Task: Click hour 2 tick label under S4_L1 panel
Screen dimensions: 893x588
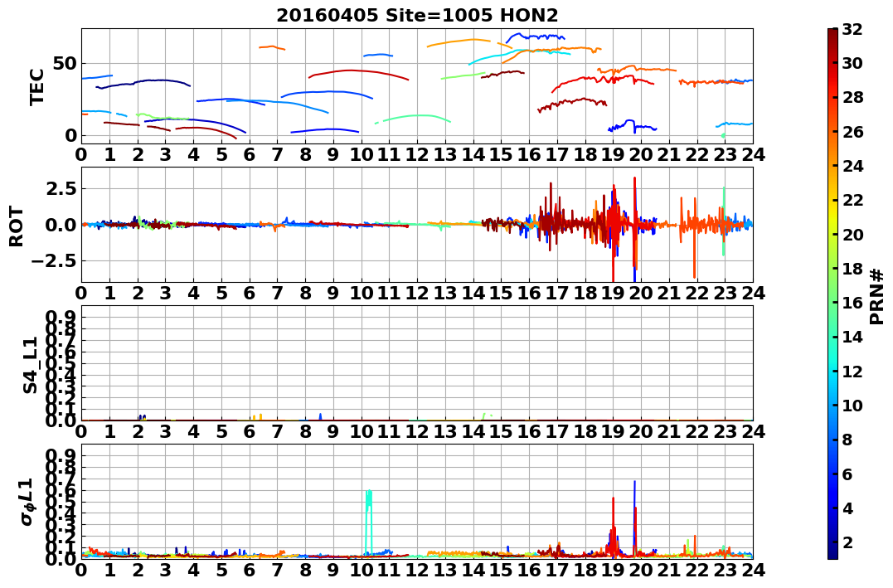Action: click(138, 431)
